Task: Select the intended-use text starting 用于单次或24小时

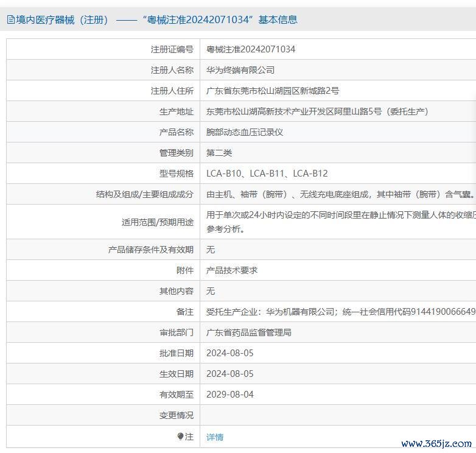Action: point(341,222)
